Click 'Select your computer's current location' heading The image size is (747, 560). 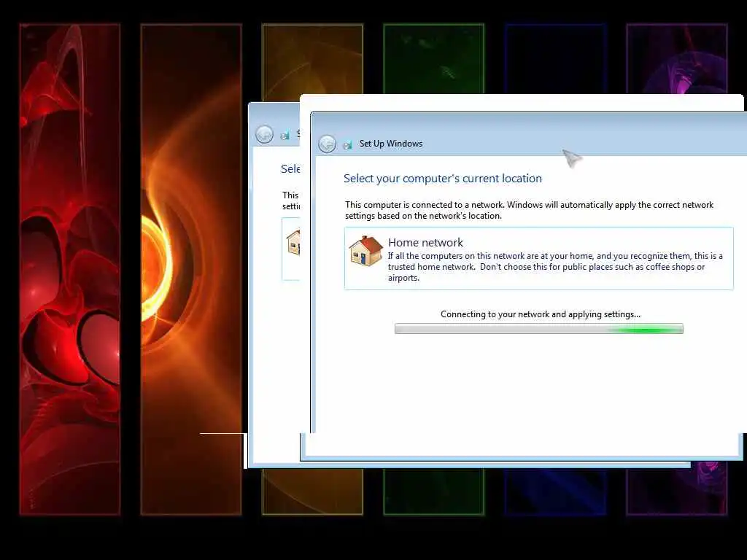(443, 179)
